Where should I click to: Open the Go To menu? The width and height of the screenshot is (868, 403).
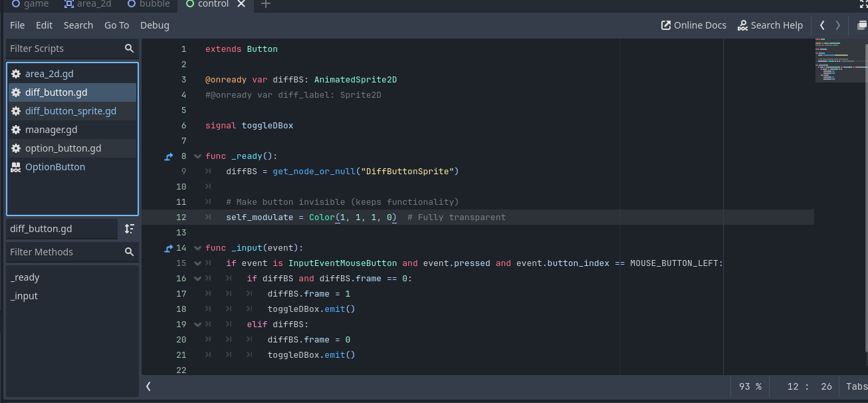(x=116, y=25)
